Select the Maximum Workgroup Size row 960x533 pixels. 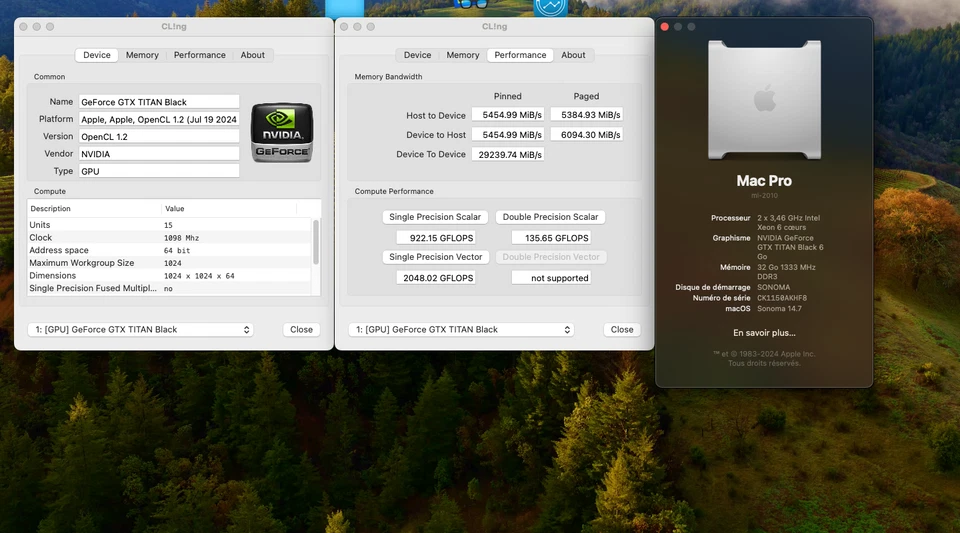tap(170, 263)
